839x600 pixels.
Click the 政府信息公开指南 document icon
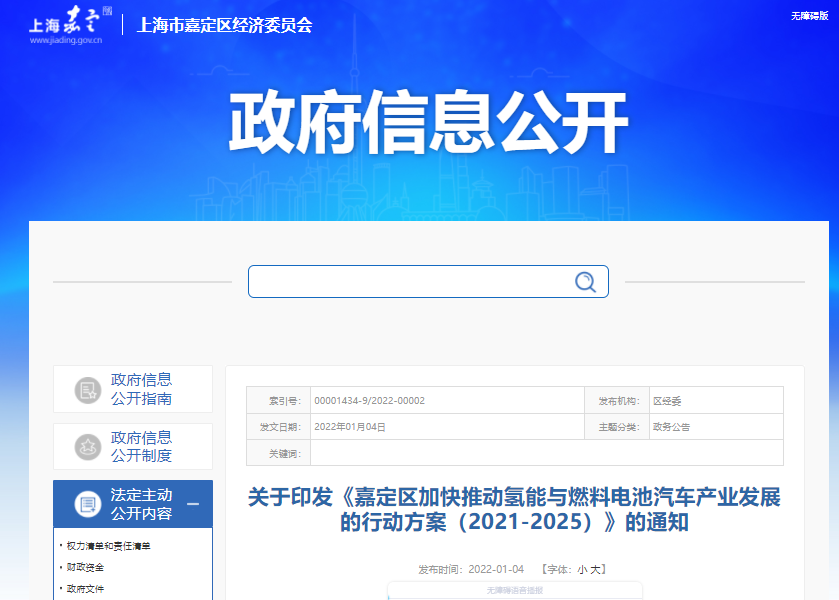86,390
